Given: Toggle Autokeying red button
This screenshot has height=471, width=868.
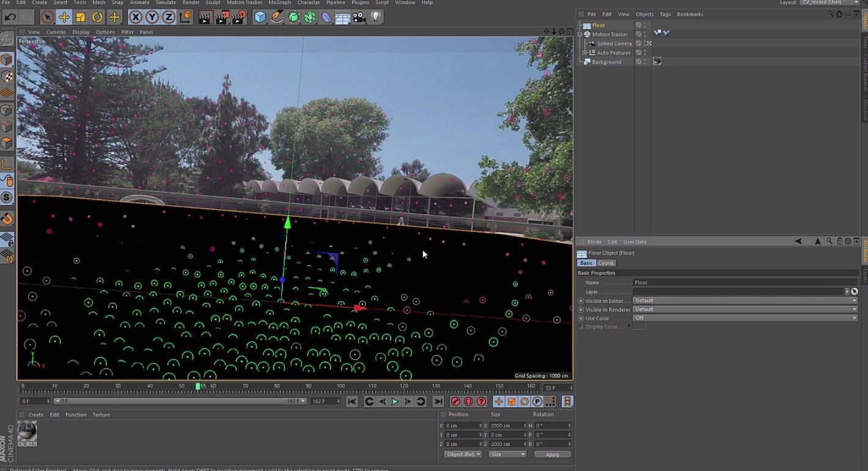Looking at the screenshot, I should [x=468, y=401].
